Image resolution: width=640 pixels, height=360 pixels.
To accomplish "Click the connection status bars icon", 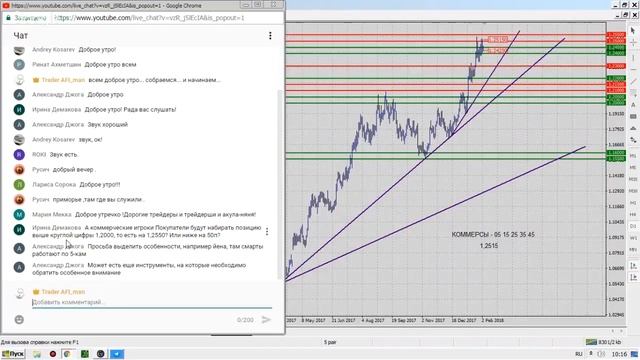I will click(591, 342).
